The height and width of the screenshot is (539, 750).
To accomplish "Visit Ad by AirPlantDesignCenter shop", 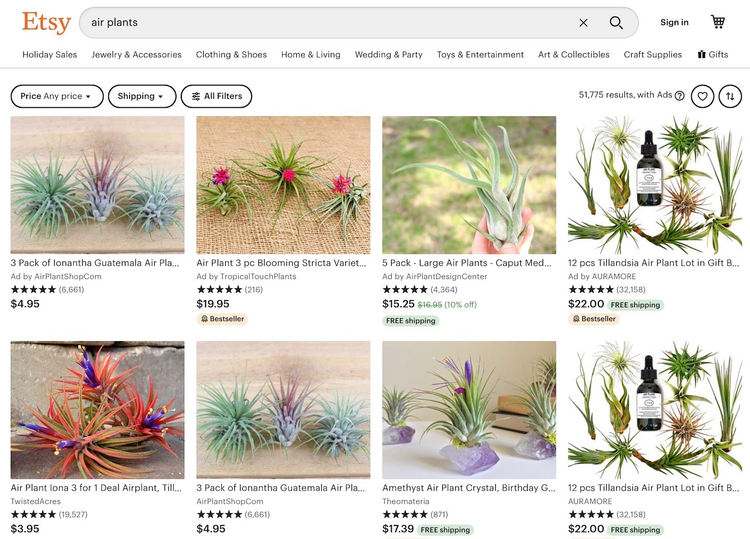I will pos(435,276).
